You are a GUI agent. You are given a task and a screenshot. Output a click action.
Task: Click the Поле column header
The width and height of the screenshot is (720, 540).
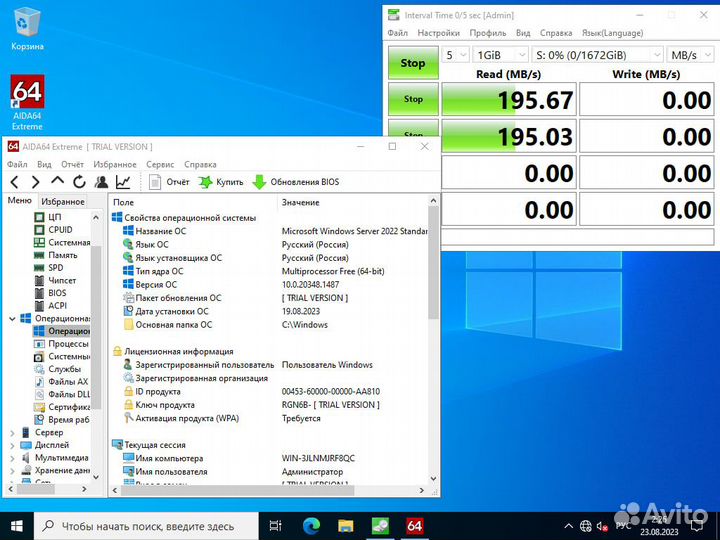193,202
